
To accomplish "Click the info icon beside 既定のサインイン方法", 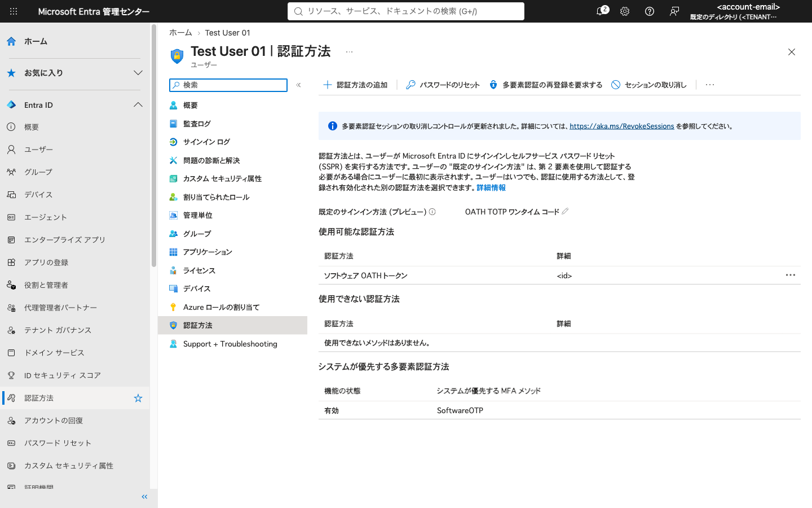I will [433, 212].
